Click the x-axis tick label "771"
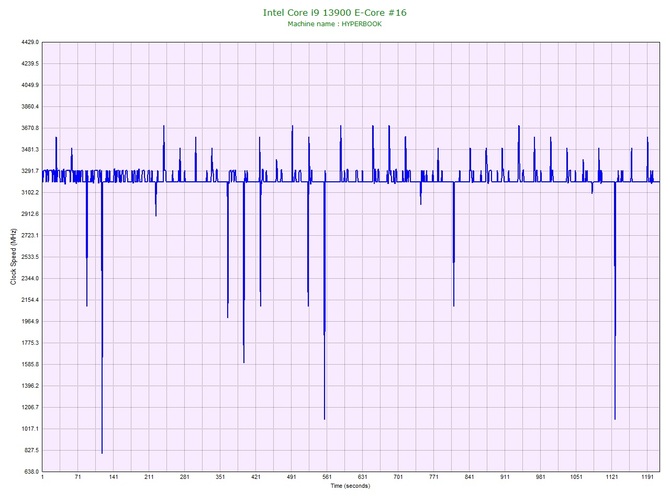Screen dimensions: 670x503 434,477
